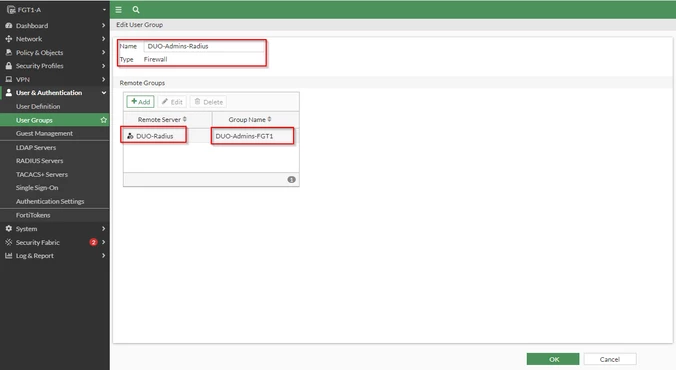
Task: Click the System gear icon
Action: pos(8,229)
